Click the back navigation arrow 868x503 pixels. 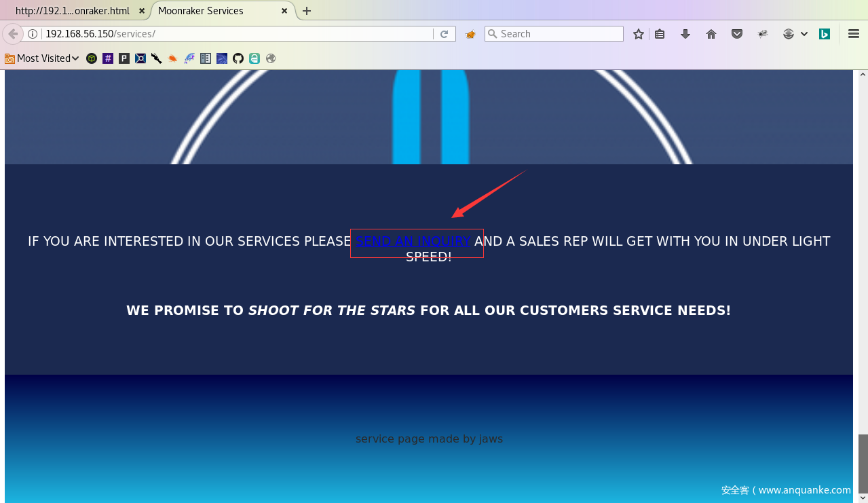point(13,34)
